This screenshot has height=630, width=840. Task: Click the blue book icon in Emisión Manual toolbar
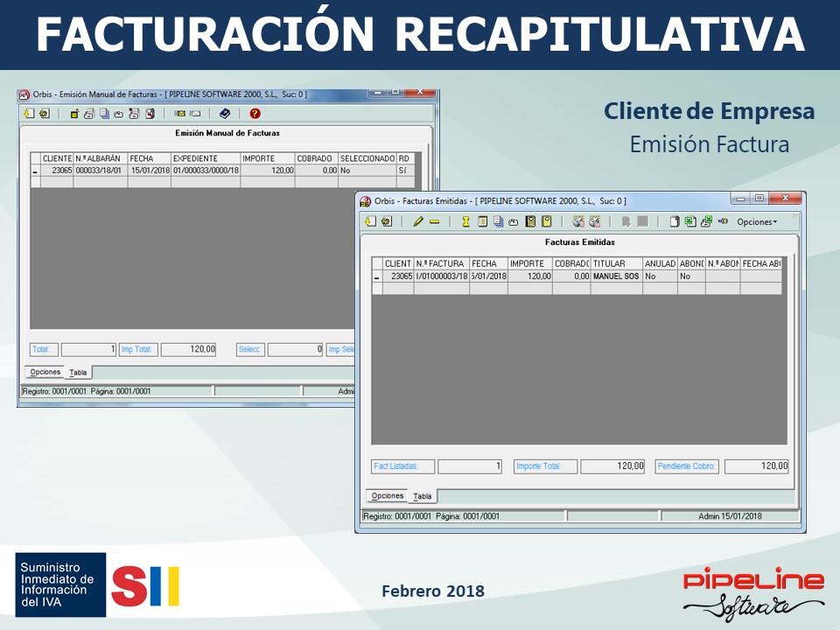pyautogui.click(x=225, y=114)
